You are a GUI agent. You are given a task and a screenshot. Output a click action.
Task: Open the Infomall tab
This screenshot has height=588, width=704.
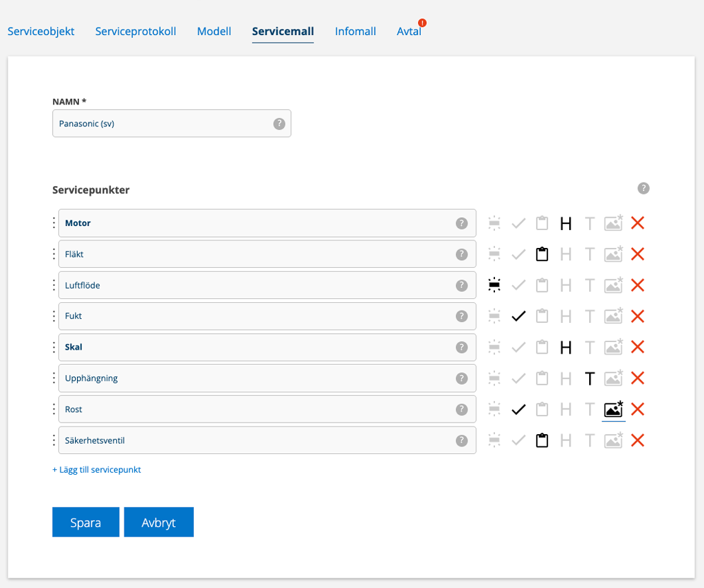tap(355, 32)
